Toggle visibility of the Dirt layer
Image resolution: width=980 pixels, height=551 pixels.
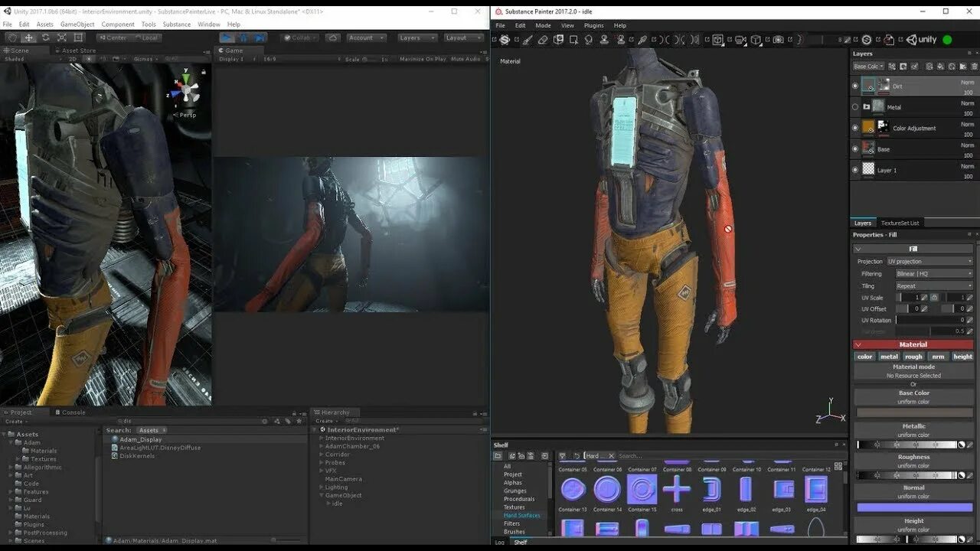coord(855,86)
